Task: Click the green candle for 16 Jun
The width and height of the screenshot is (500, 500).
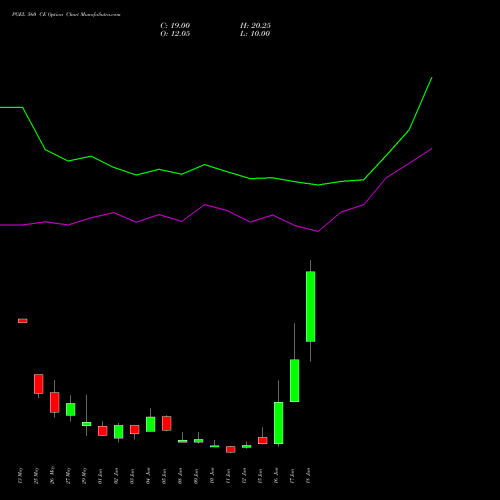Action: (x=279, y=423)
